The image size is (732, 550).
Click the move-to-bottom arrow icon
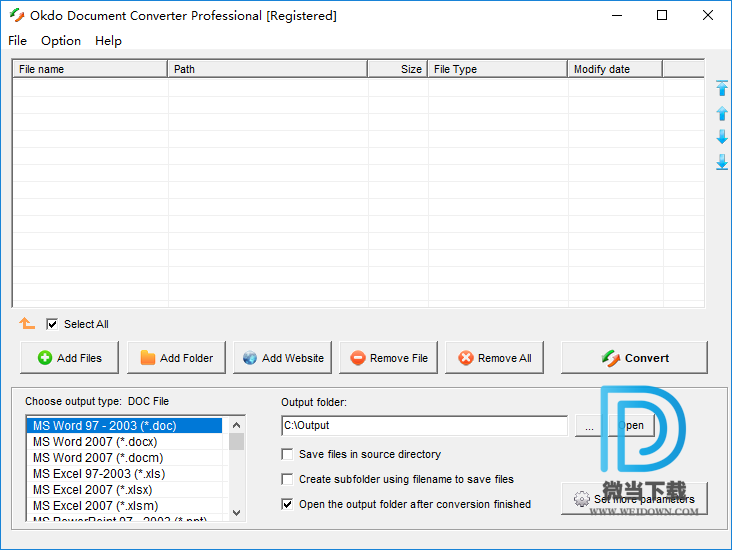[x=722, y=162]
